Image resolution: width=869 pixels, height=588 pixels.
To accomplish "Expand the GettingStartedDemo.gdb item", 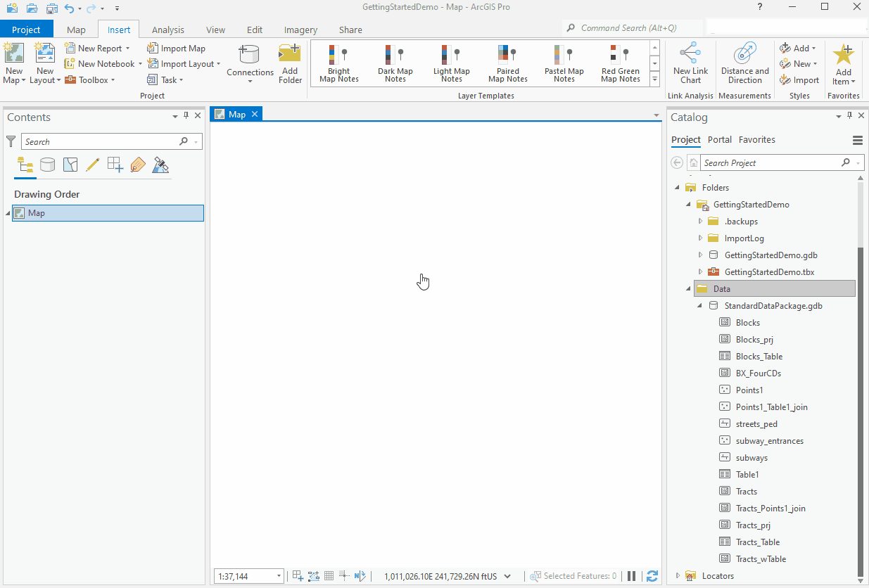I will (x=699, y=255).
